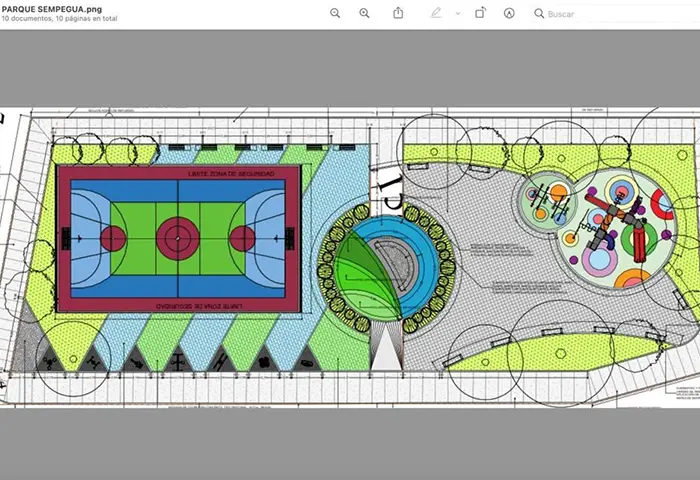Rotate the image with the rotate icon
The width and height of the screenshot is (700, 480).
click(x=480, y=13)
